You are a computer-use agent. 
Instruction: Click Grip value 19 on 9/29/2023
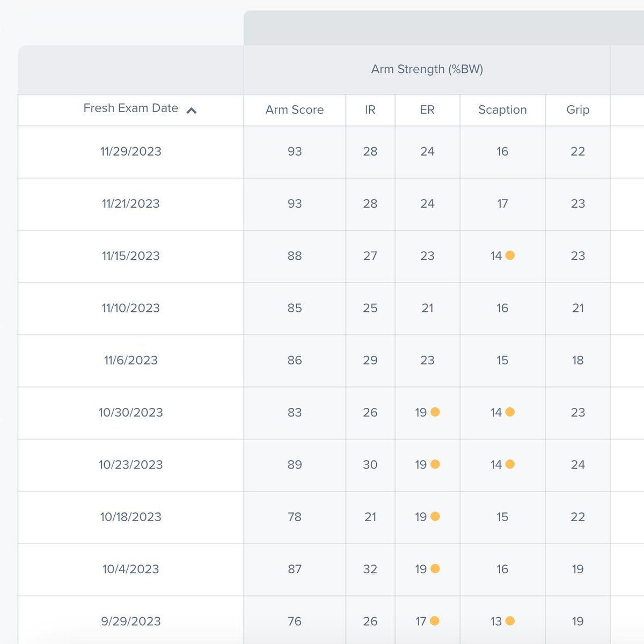(x=578, y=621)
